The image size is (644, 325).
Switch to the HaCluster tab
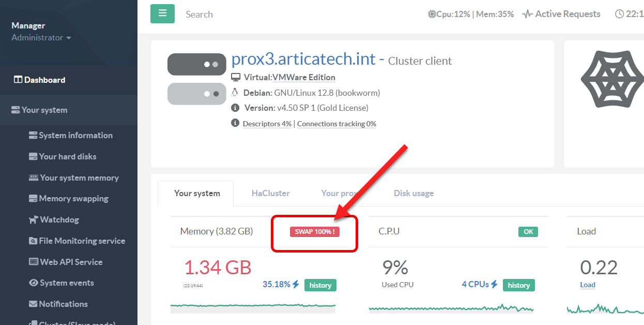pos(270,194)
